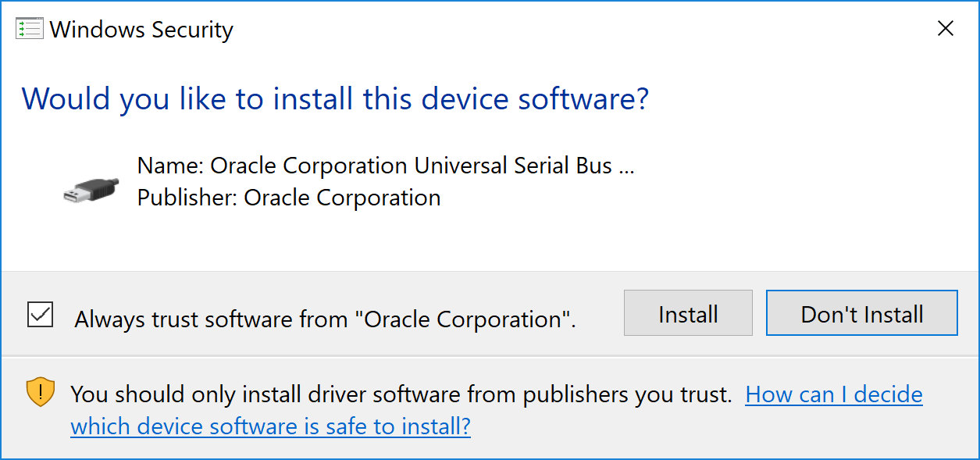Click the 'Windows Security' title text
This screenshot has height=460, width=980.
point(141,30)
